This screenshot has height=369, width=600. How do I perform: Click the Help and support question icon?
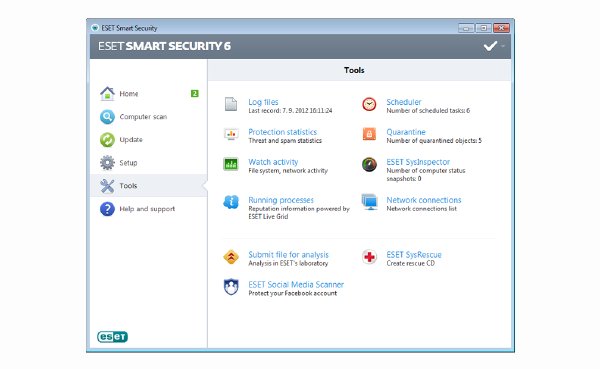(107, 209)
